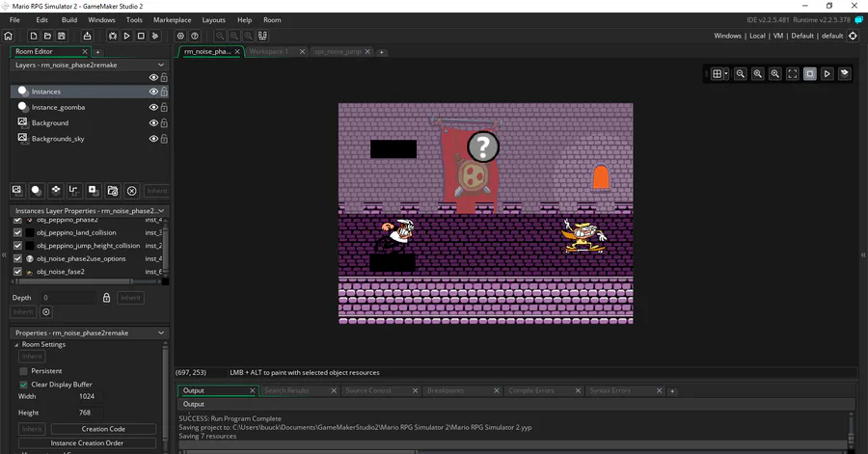
Task: Hide the Background layer eye
Action: 153,123
